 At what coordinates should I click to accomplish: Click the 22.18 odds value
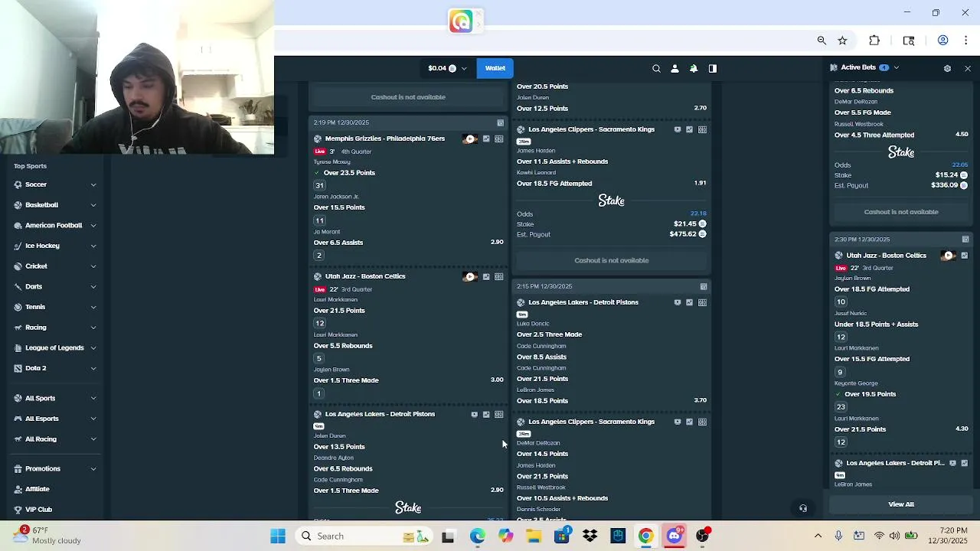[x=698, y=214]
